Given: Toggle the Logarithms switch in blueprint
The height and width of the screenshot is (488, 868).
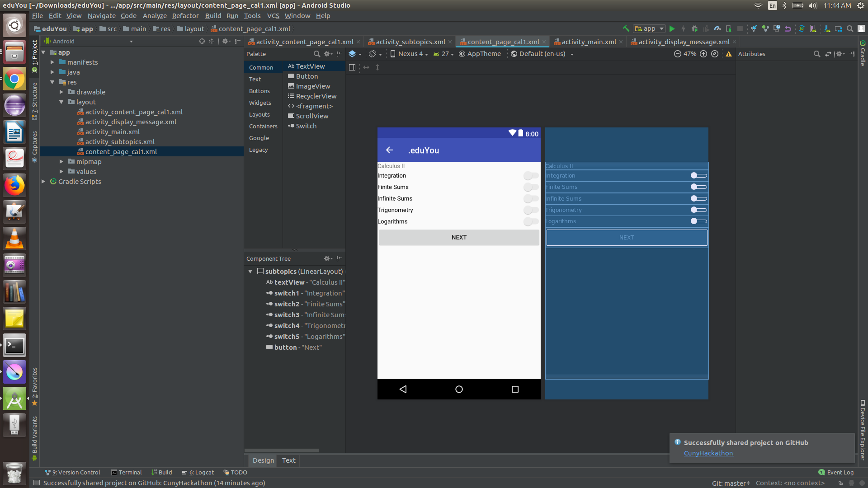Looking at the screenshot, I should pos(698,221).
